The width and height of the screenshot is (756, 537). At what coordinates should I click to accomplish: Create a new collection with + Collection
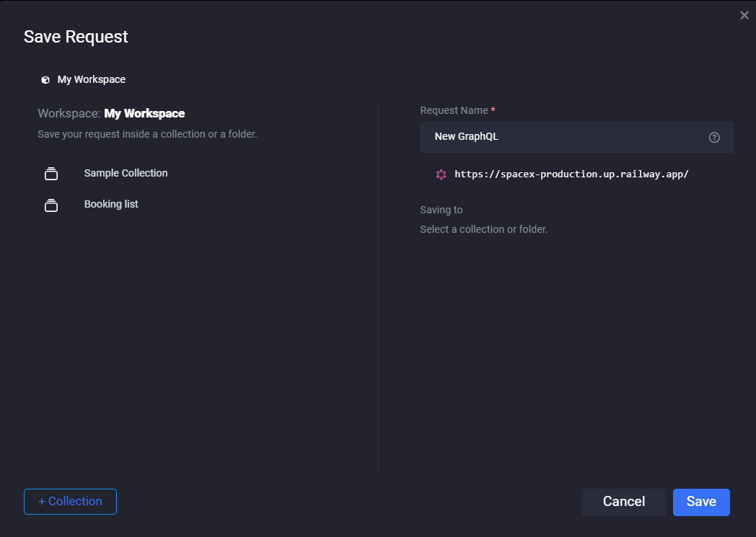(x=70, y=501)
